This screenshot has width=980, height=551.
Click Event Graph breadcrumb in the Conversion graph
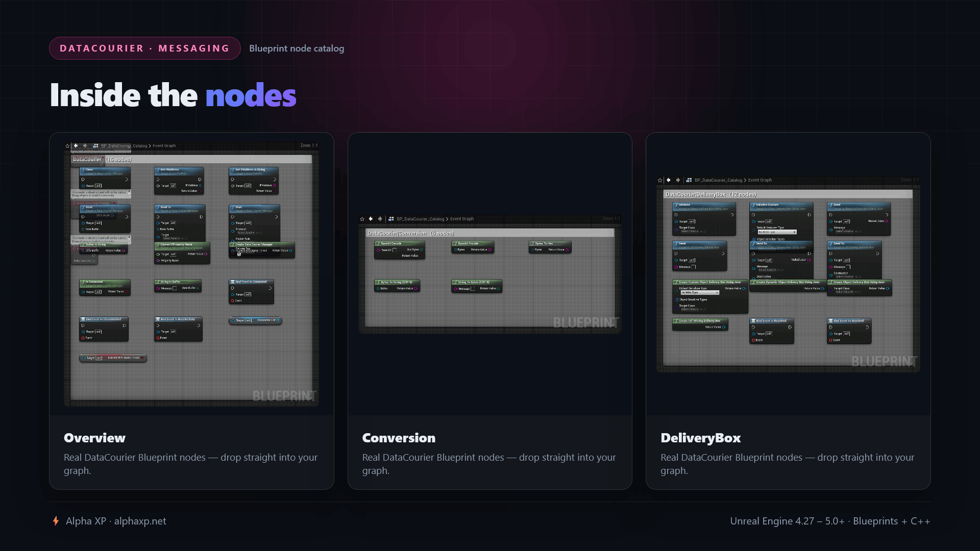coord(462,219)
